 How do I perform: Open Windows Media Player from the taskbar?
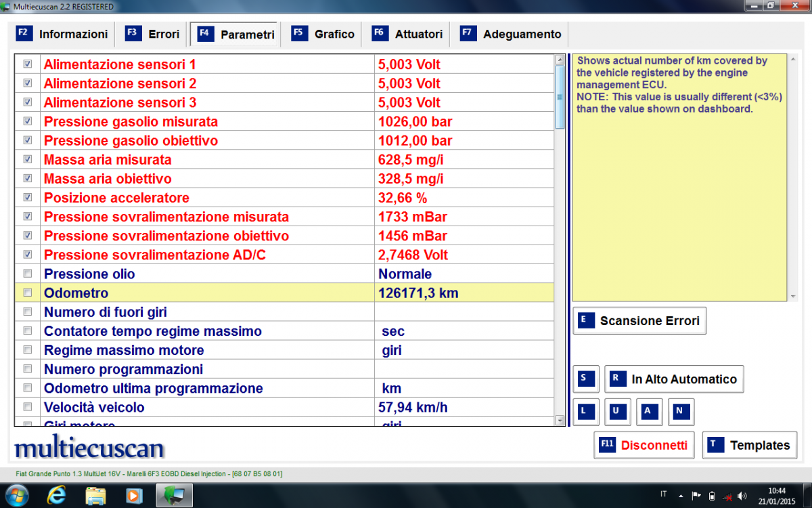tap(133, 495)
